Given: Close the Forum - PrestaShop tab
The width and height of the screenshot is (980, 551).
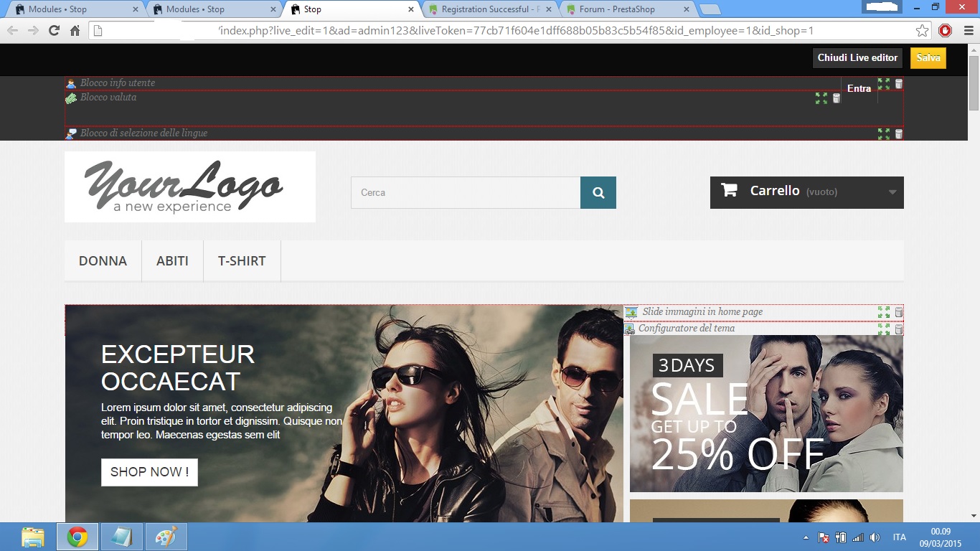Looking at the screenshot, I should point(687,9).
